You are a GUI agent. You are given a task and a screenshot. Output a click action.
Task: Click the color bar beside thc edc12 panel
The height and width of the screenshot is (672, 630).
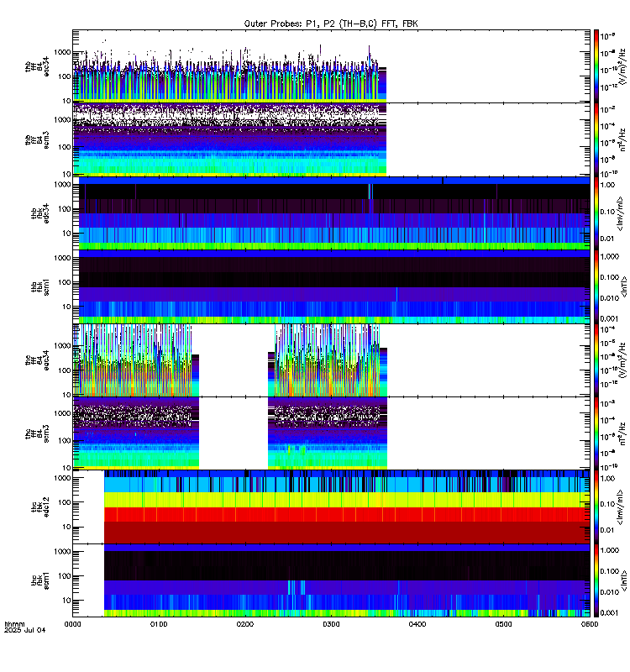596,507
